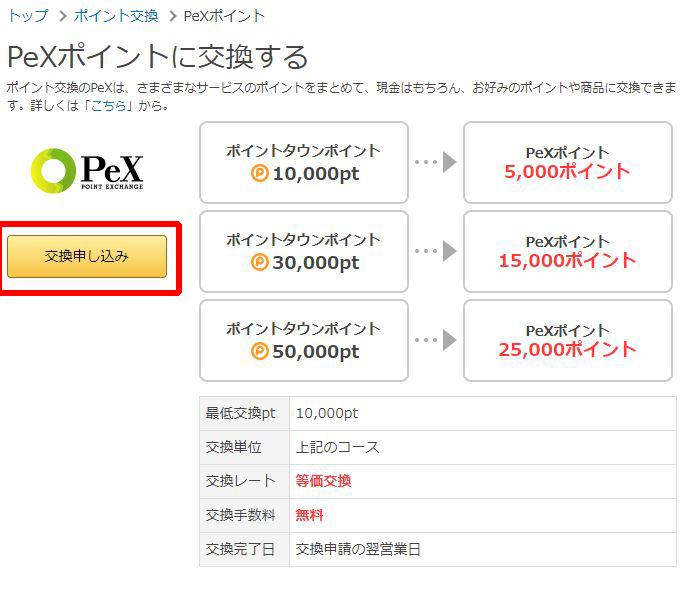The image size is (693, 595).
Task: Open the トップ breadcrumb link
Action: [28, 16]
